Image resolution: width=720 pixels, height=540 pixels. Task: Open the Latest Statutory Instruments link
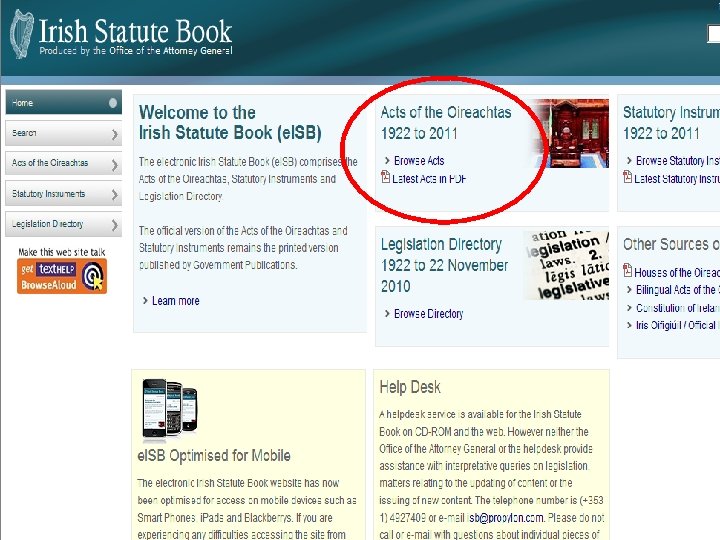(x=677, y=179)
